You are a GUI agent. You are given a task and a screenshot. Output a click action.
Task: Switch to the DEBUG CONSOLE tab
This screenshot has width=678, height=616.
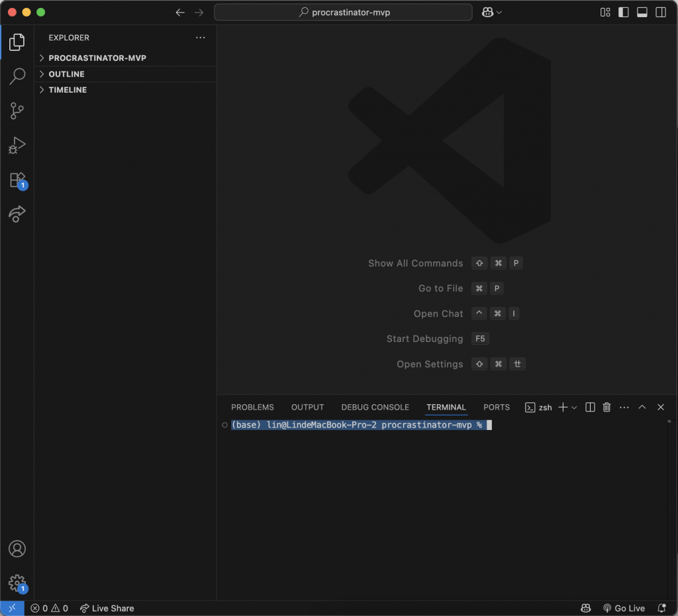pos(375,408)
